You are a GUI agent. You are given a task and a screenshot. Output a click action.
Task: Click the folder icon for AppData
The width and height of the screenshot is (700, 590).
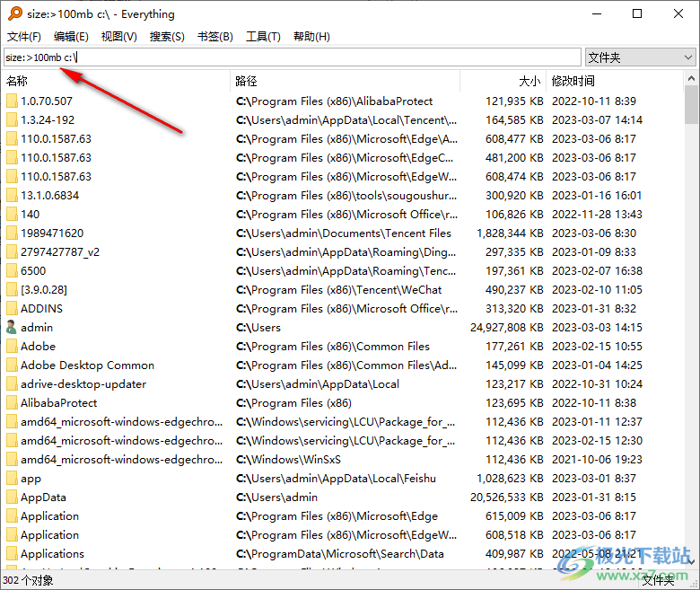12,498
